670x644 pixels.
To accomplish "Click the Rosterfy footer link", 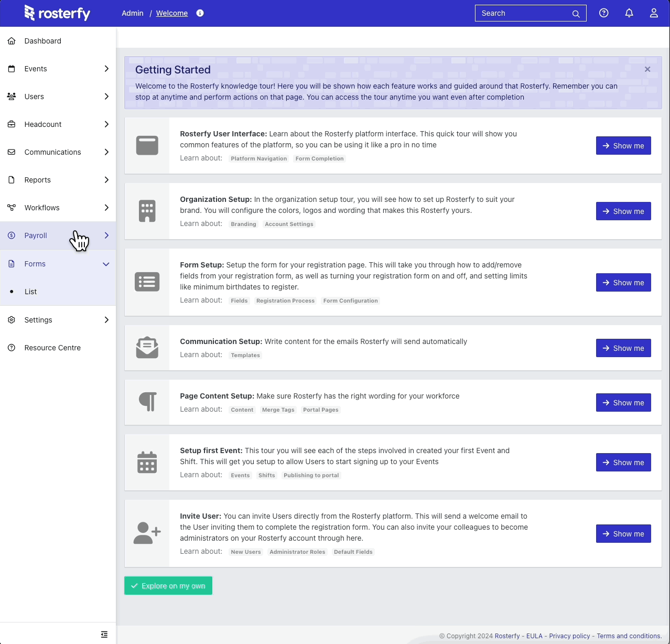I will [x=507, y=636].
